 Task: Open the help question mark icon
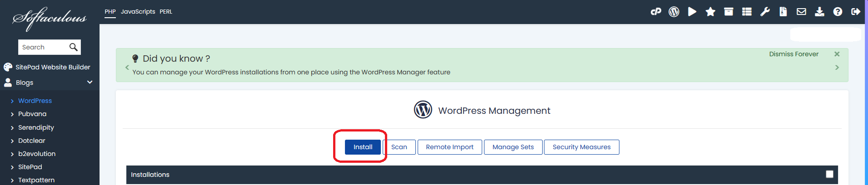click(838, 12)
